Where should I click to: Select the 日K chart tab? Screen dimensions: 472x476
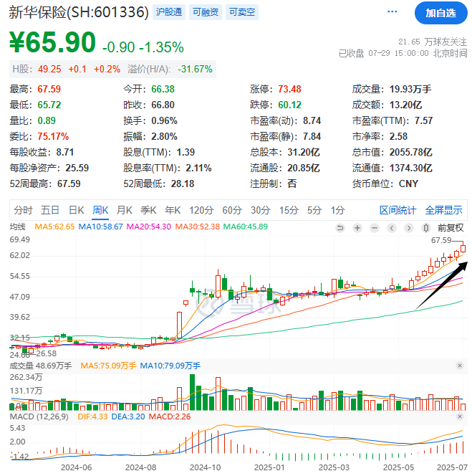click(x=76, y=210)
